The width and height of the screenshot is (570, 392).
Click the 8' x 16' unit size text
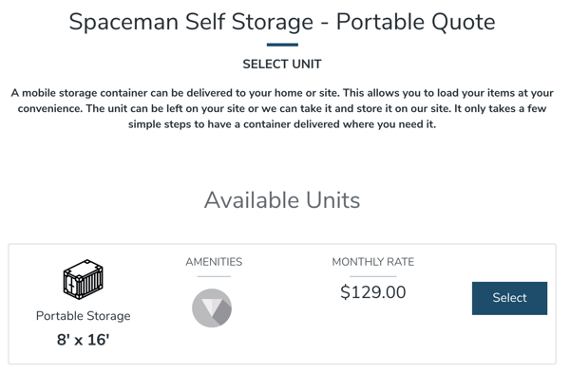(x=84, y=340)
